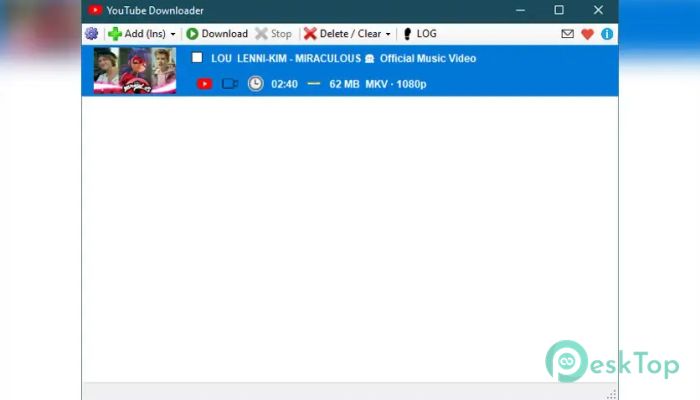The height and width of the screenshot is (400, 700).
Task: Maximize the YouTube Downloader window
Action: click(559, 10)
